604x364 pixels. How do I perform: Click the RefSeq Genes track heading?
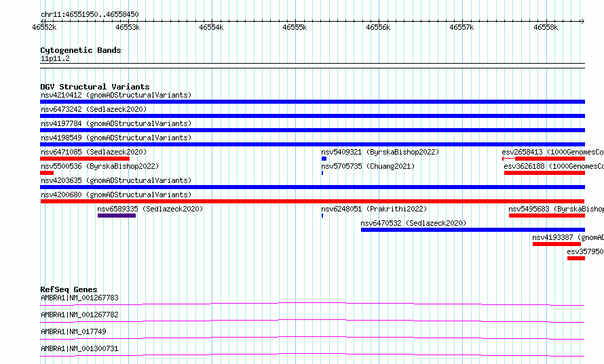click(x=69, y=289)
